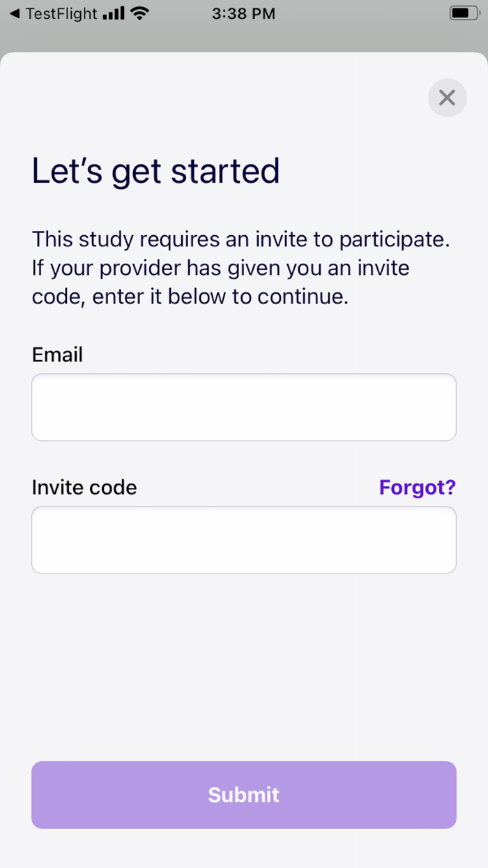Dismiss the sheet with the X button
Image resolution: width=488 pixels, height=868 pixels.
[447, 98]
